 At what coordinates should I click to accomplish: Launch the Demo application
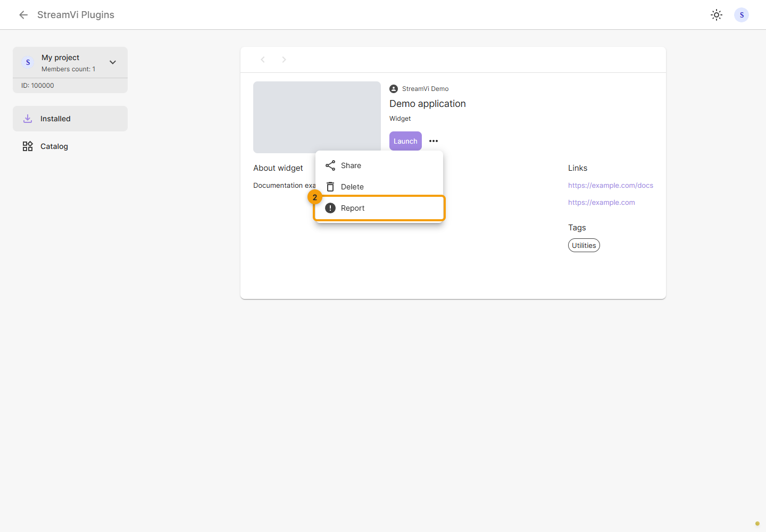pos(405,141)
